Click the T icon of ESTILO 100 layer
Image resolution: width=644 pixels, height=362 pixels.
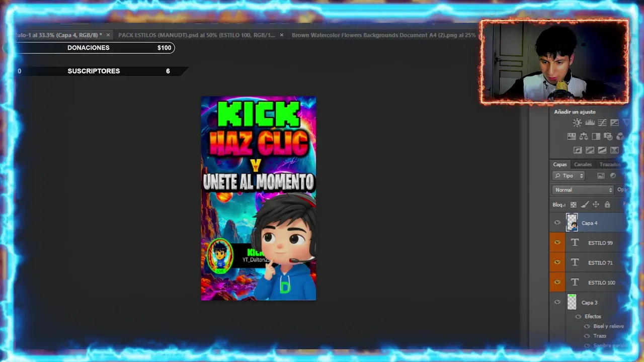pyautogui.click(x=575, y=282)
